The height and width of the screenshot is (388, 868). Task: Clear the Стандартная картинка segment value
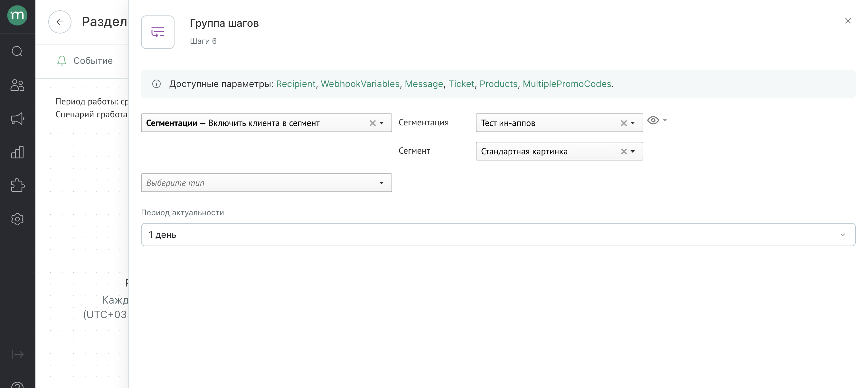point(623,151)
